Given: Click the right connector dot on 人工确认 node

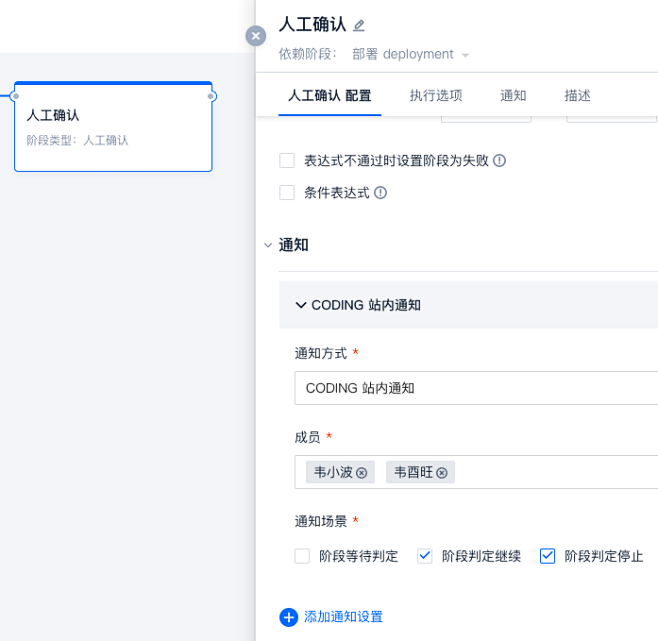Looking at the screenshot, I should tap(212, 97).
